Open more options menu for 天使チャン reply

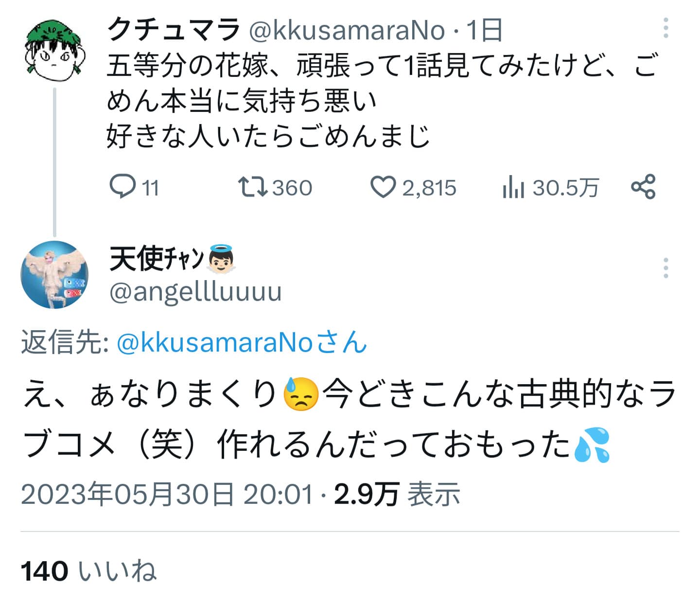(x=665, y=268)
